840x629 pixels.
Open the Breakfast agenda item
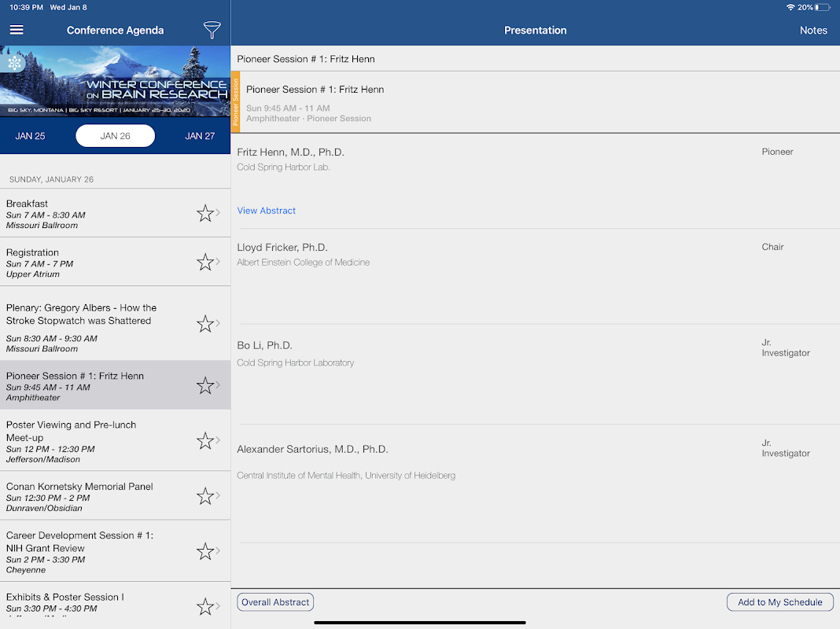point(115,213)
